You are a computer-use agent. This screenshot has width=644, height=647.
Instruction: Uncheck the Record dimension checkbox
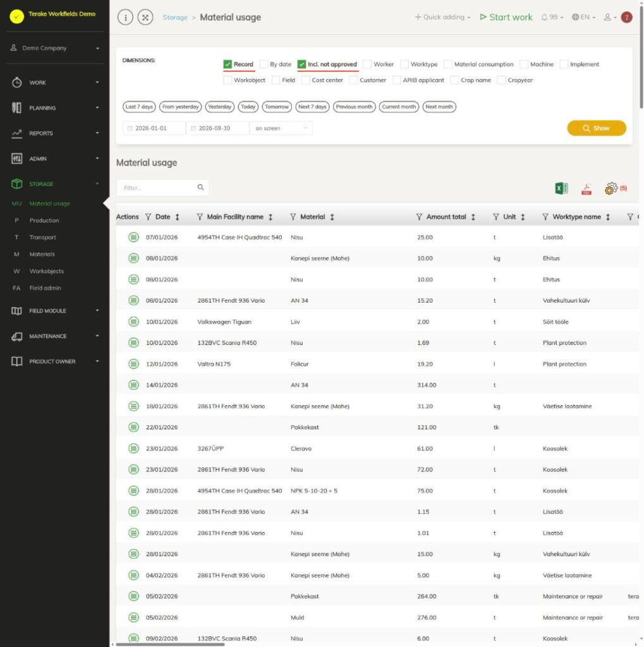(228, 64)
